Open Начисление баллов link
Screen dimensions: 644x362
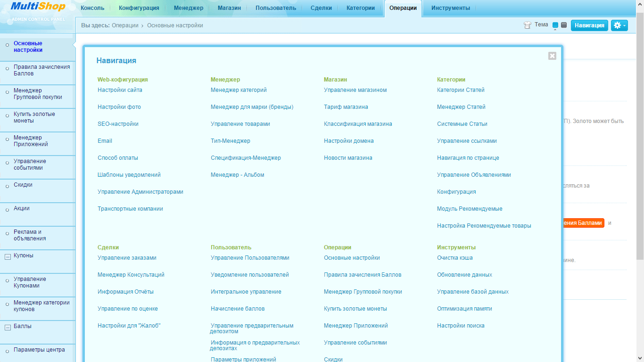238,309
